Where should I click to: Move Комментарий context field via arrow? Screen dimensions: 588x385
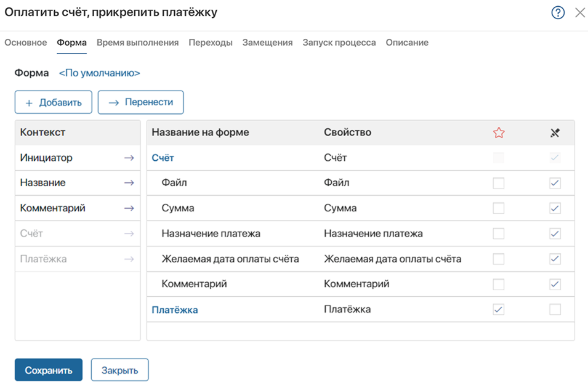point(129,208)
